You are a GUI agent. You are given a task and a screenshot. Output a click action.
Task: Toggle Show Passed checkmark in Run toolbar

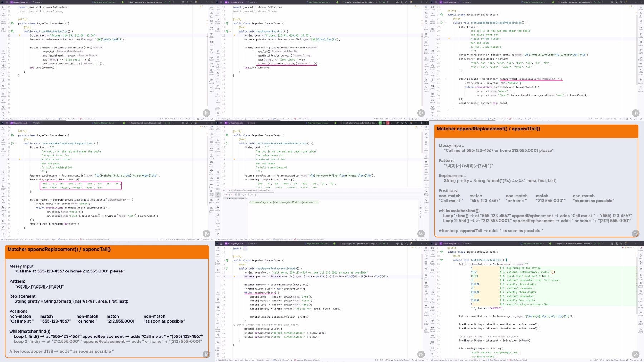tap(236, 194)
